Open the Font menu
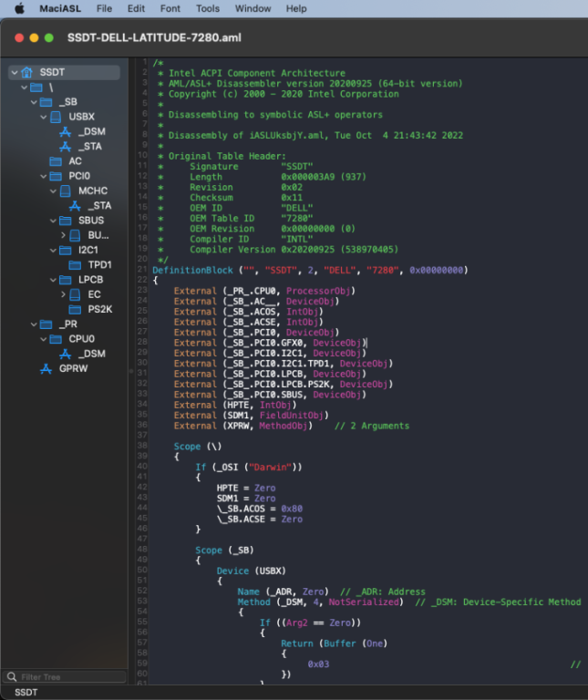The width and height of the screenshot is (588, 700). pos(170,8)
